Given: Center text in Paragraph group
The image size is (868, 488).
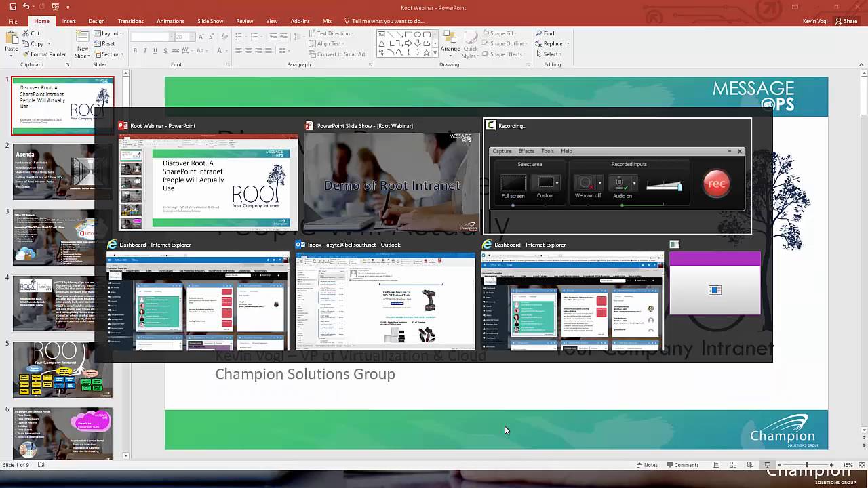Looking at the screenshot, I should tap(249, 51).
